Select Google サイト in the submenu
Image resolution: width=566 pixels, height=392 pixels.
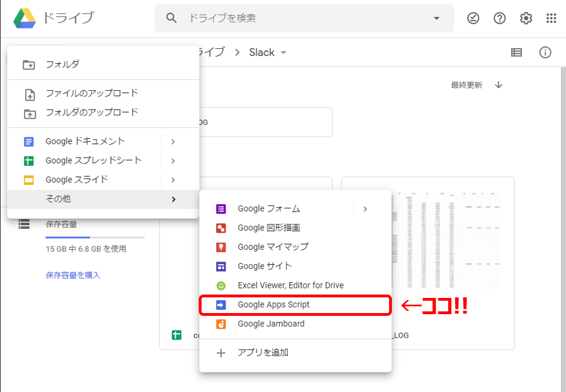click(x=295, y=266)
